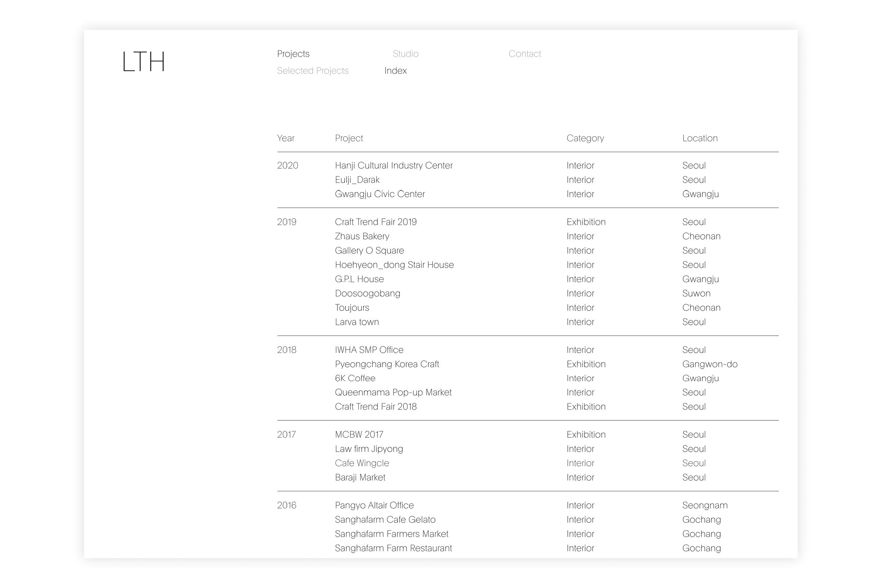Open the MCBW 2017 project
Screen dimensions: 882x588
point(359,434)
